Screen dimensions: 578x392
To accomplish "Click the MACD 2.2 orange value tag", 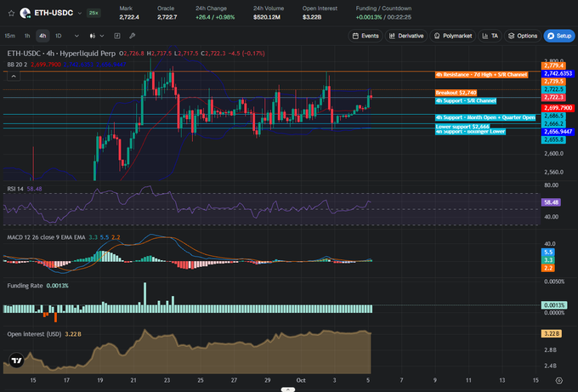I will (x=547, y=268).
